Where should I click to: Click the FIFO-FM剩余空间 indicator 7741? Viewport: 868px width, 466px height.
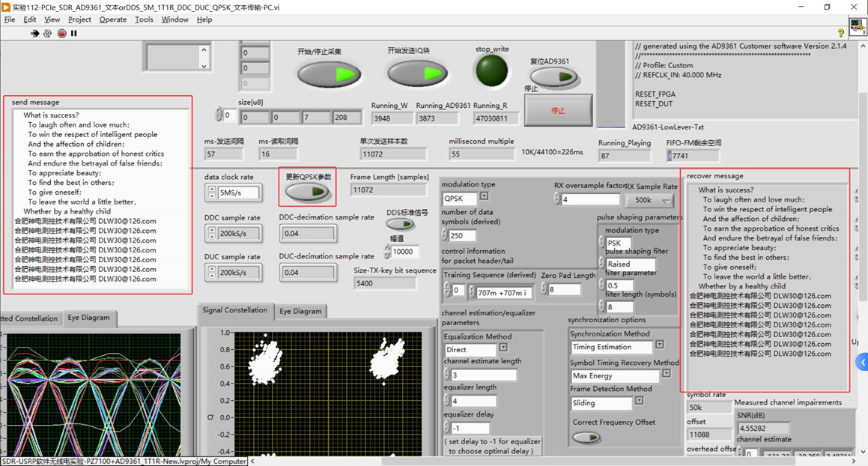tap(693, 156)
